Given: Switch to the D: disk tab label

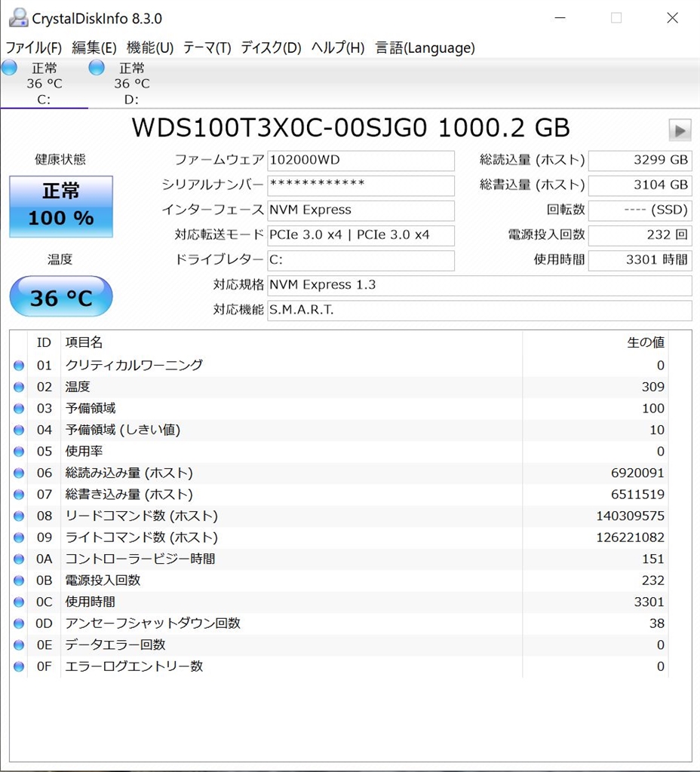Looking at the screenshot, I should pos(131,100).
